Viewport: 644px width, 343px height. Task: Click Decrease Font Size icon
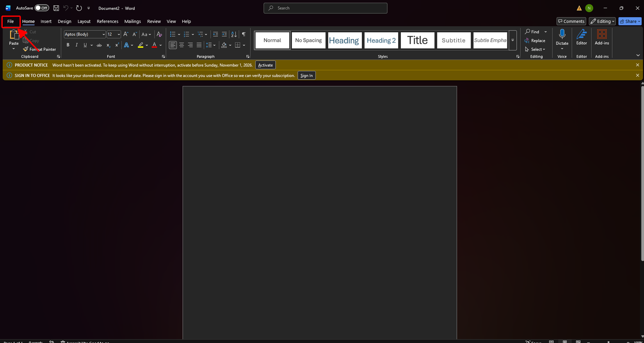pos(135,34)
